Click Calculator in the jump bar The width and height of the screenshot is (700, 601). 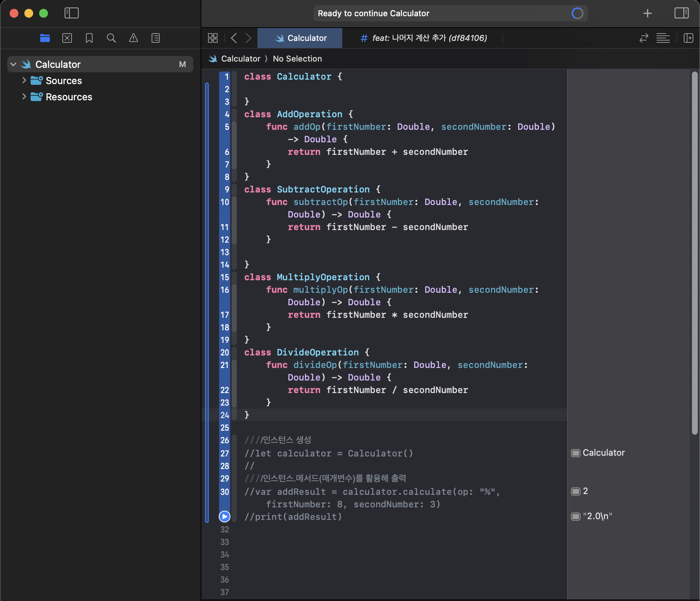[x=241, y=59]
